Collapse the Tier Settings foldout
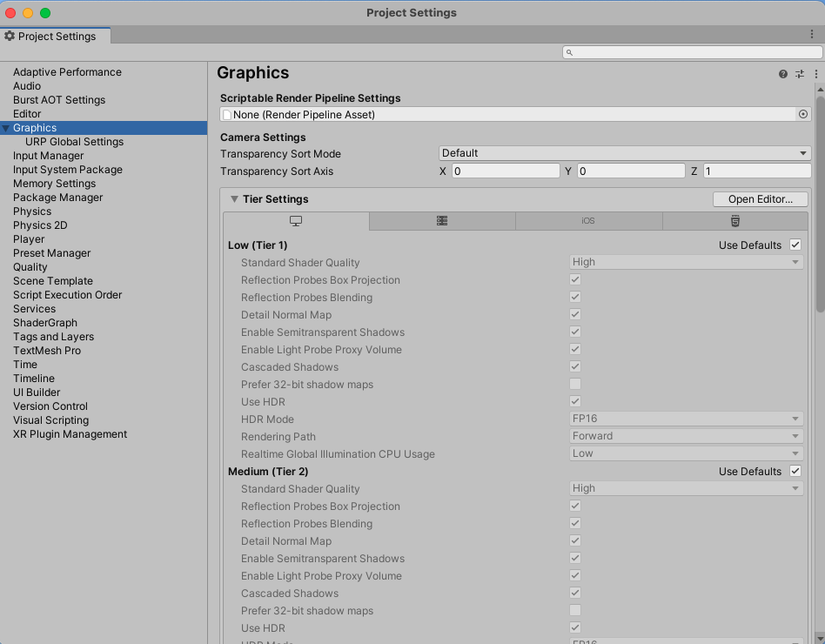The width and height of the screenshot is (825, 644). (x=233, y=199)
